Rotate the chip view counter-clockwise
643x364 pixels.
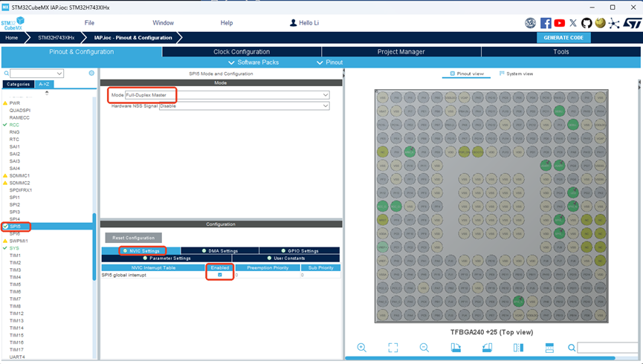tap(487, 348)
